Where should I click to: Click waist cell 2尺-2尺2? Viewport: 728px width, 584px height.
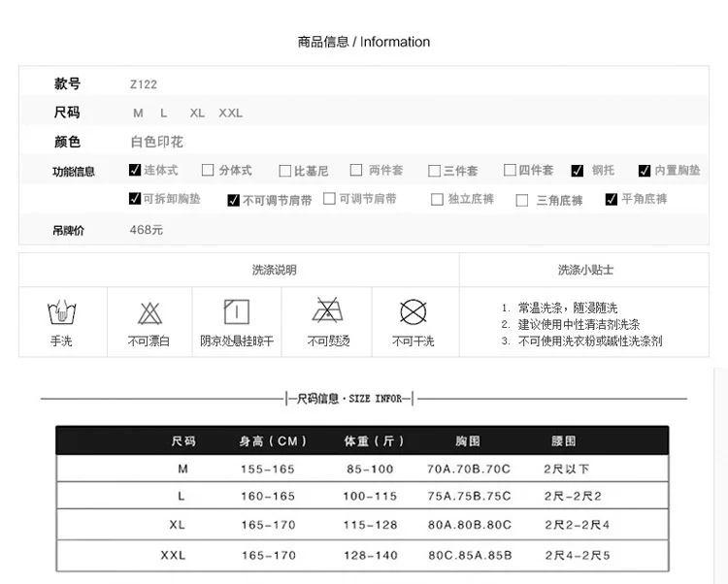click(x=573, y=497)
